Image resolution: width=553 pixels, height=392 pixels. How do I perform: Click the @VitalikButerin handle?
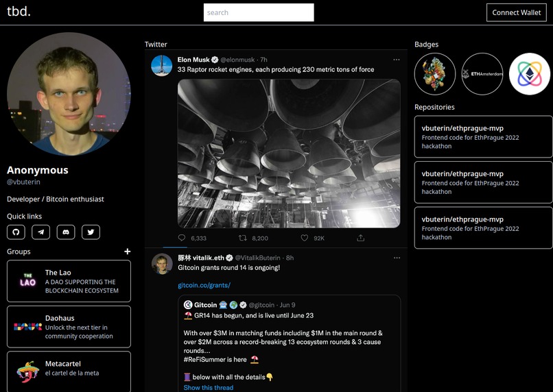[x=257, y=258]
